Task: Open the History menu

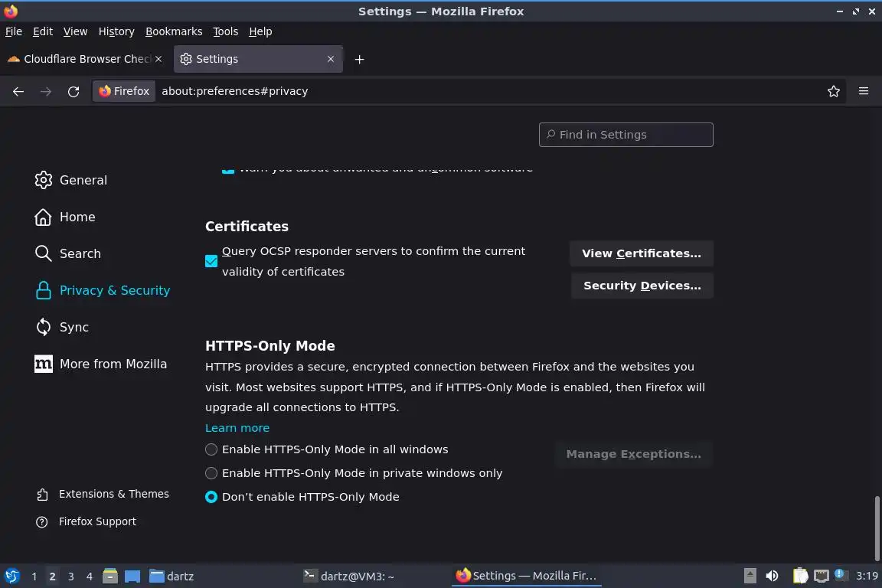Action: pos(116,31)
